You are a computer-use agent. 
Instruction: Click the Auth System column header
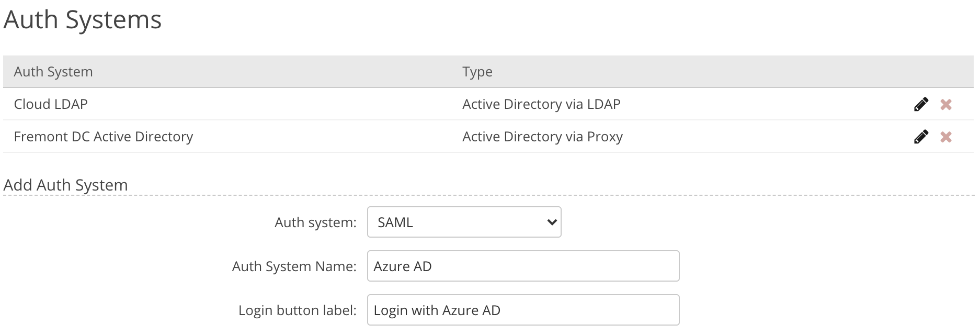[x=53, y=72]
